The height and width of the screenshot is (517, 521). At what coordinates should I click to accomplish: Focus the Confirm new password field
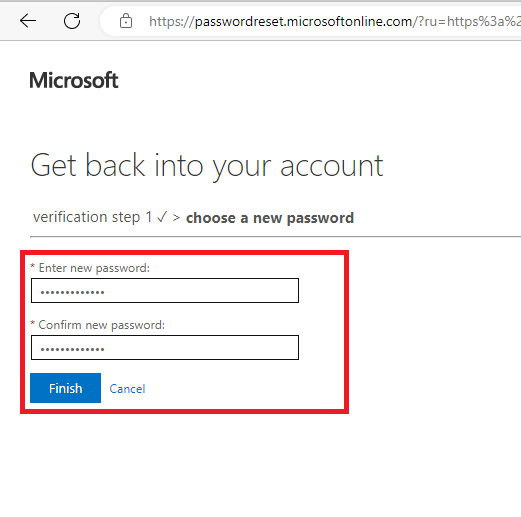click(x=165, y=348)
